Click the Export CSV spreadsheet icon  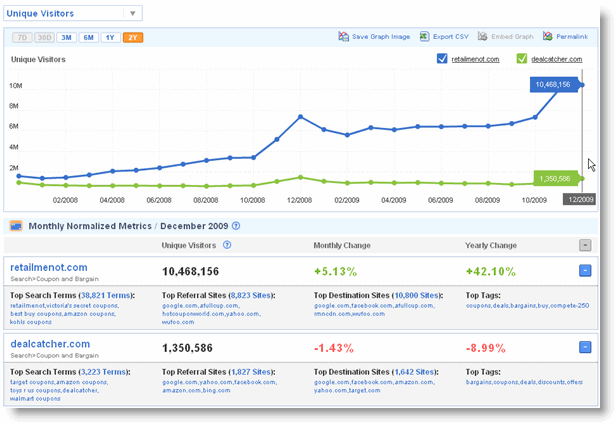click(424, 37)
